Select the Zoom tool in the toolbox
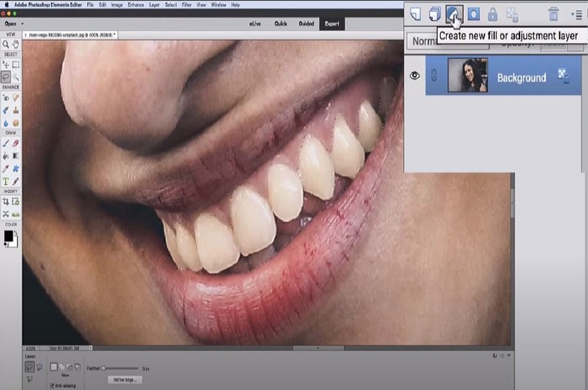 coord(5,44)
